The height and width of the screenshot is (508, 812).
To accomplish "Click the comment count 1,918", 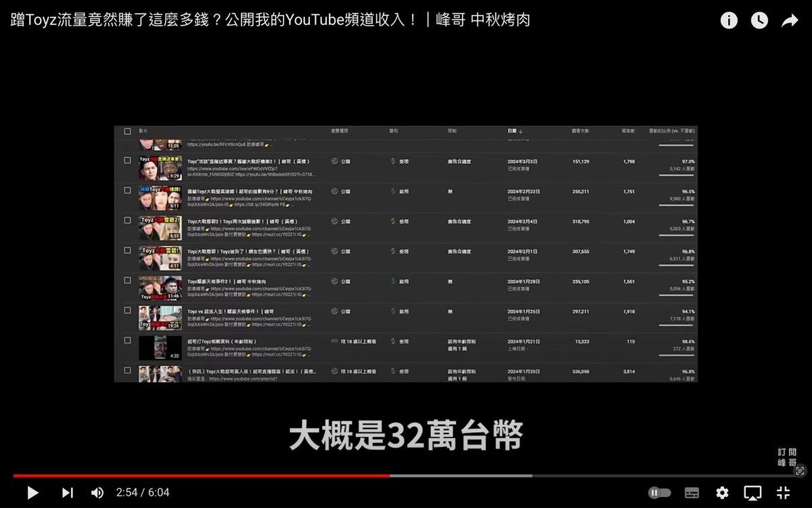I will [x=629, y=312].
